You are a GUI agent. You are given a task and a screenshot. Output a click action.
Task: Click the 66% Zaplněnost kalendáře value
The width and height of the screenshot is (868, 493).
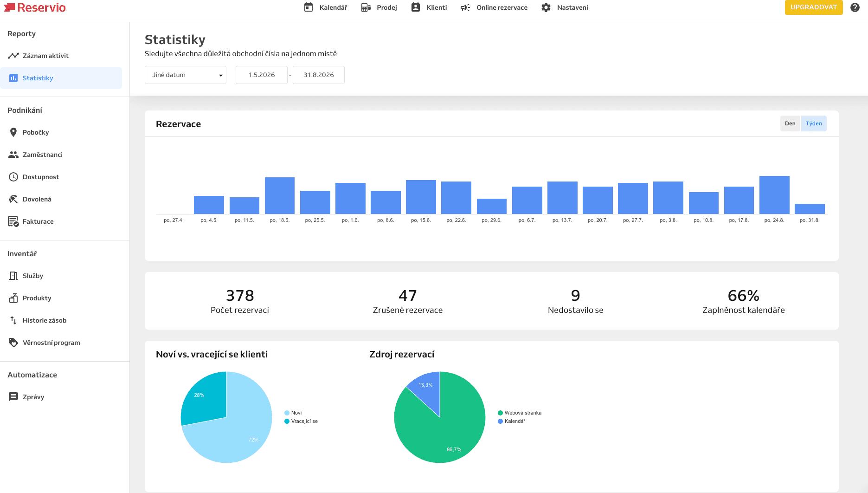[x=744, y=295]
